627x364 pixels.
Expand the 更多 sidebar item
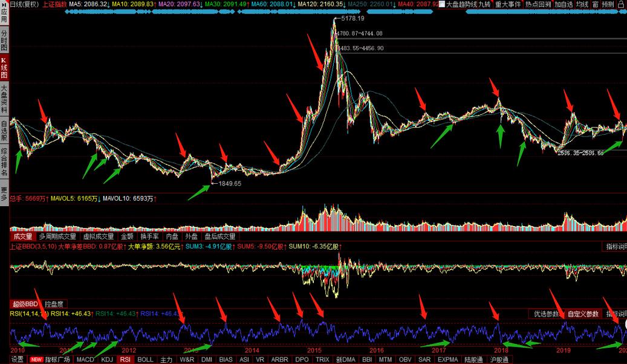click(x=4, y=193)
